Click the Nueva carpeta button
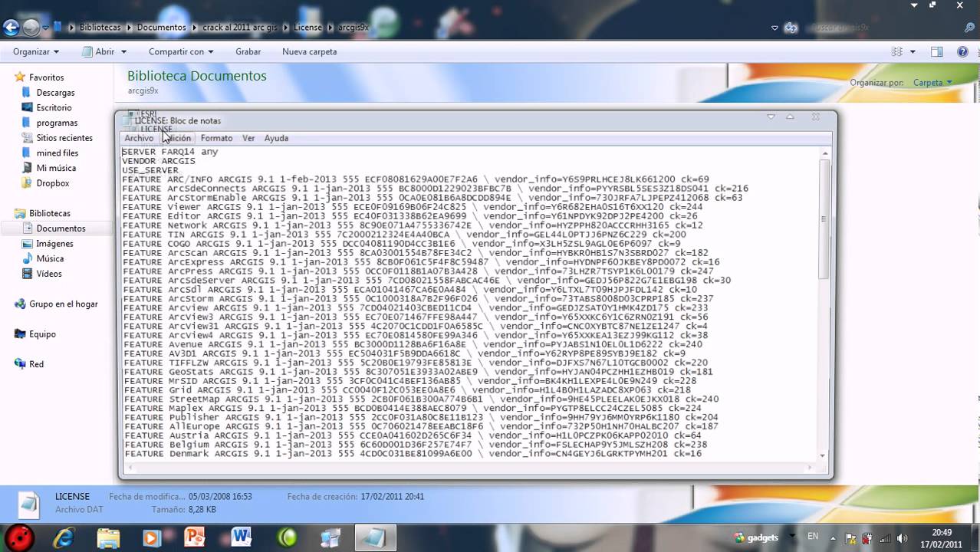This screenshot has height=552, width=980. click(x=309, y=51)
